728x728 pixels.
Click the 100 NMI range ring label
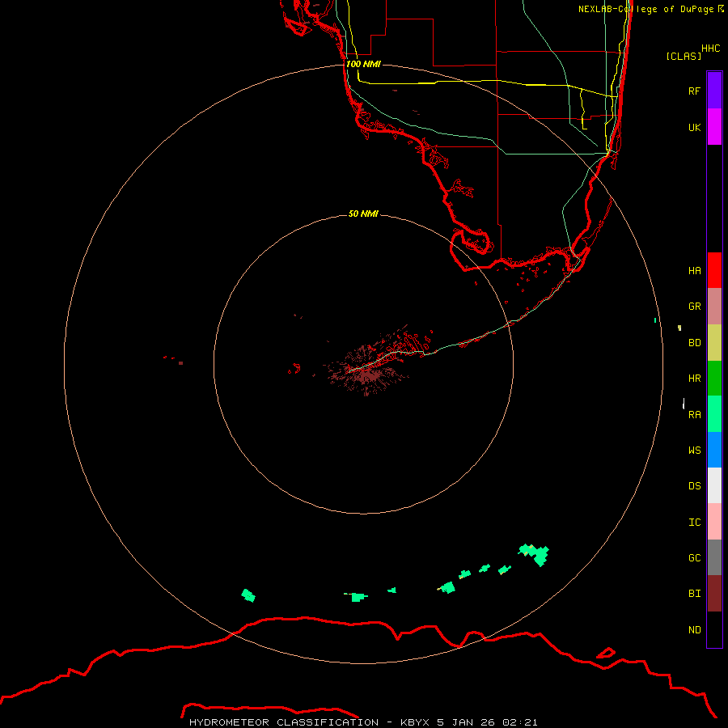[363, 64]
